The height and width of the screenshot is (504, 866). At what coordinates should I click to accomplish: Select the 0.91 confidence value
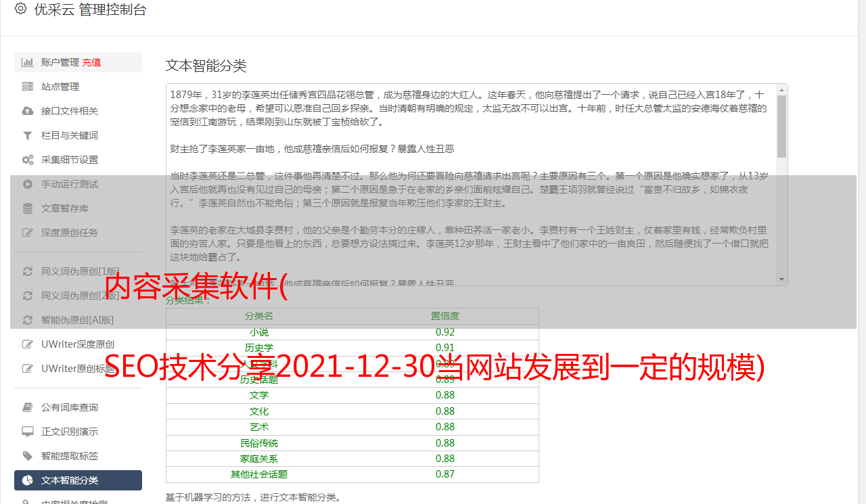point(445,348)
